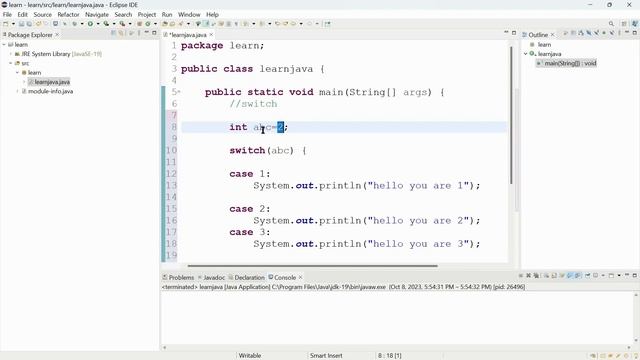This screenshot has height=360, width=640.
Task: Toggle Hide Static Members in Outline
Action: pyautogui.click(x=596, y=33)
